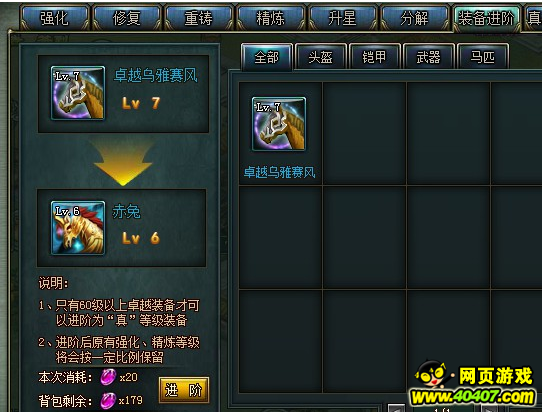The image size is (542, 412).
Task: Open the 升星 tab
Action: tap(342, 18)
